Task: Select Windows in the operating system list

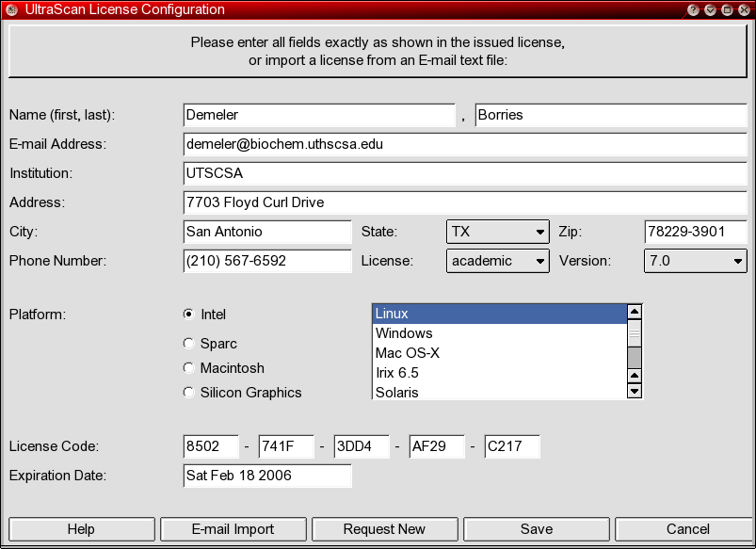Action: pyautogui.click(x=500, y=333)
